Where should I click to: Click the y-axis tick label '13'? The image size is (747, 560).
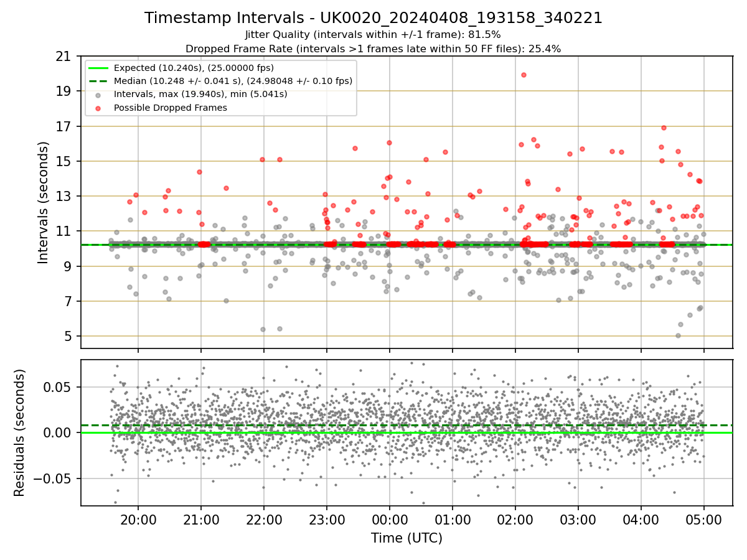[63, 196]
